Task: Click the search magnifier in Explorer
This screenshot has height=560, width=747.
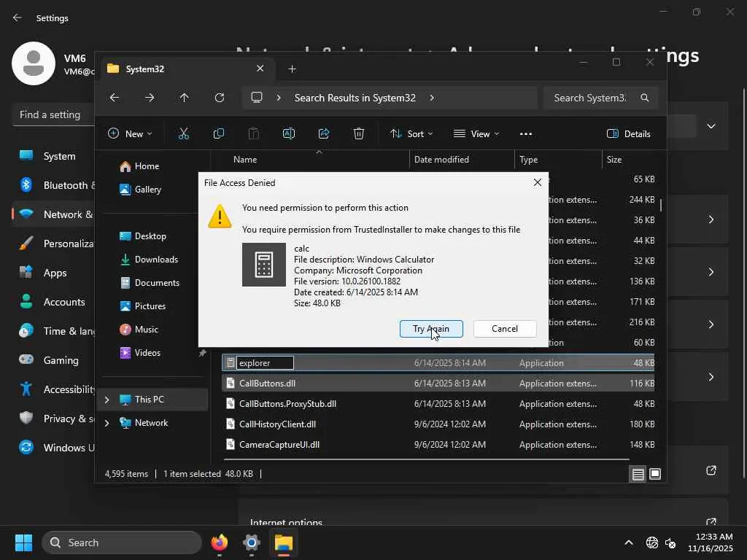Action: pyautogui.click(x=645, y=98)
